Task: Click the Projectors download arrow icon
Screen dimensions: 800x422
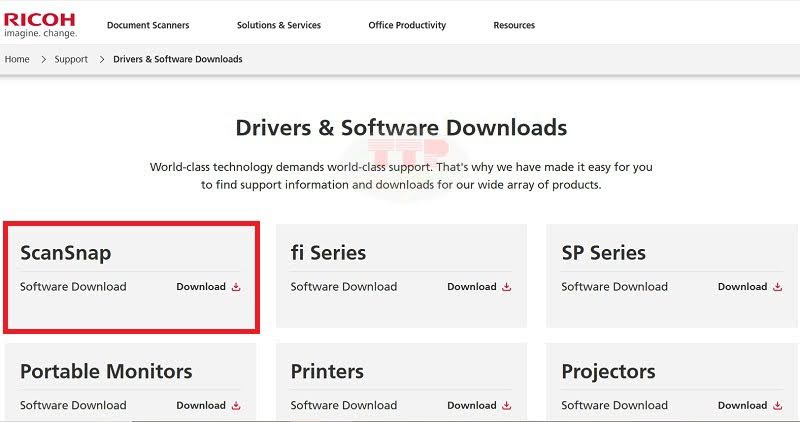Action: (777, 406)
